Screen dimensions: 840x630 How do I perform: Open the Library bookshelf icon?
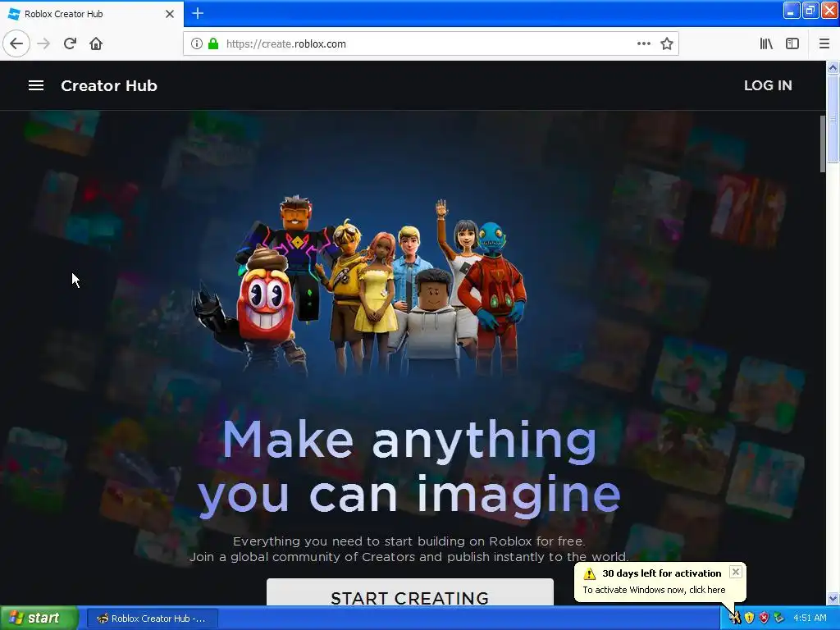(x=766, y=44)
